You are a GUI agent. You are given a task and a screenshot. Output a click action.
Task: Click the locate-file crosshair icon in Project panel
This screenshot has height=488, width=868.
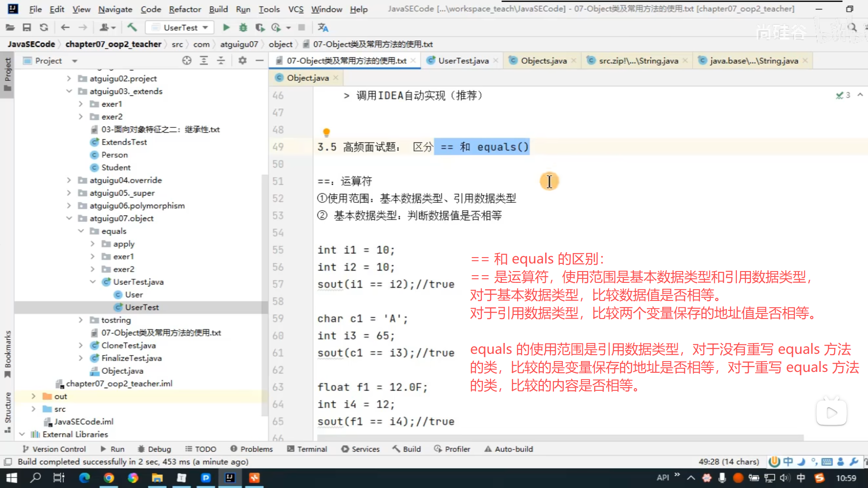[x=187, y=61]
